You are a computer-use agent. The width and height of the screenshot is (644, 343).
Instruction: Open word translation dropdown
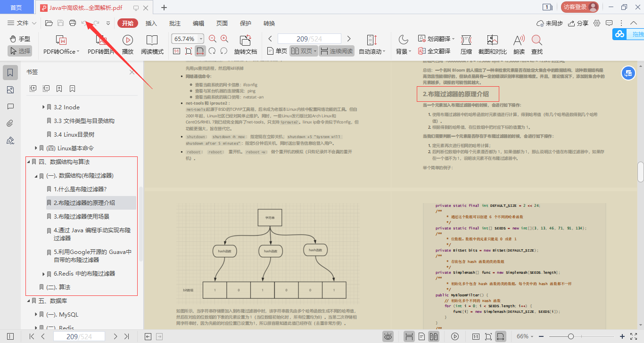(437, 39)
